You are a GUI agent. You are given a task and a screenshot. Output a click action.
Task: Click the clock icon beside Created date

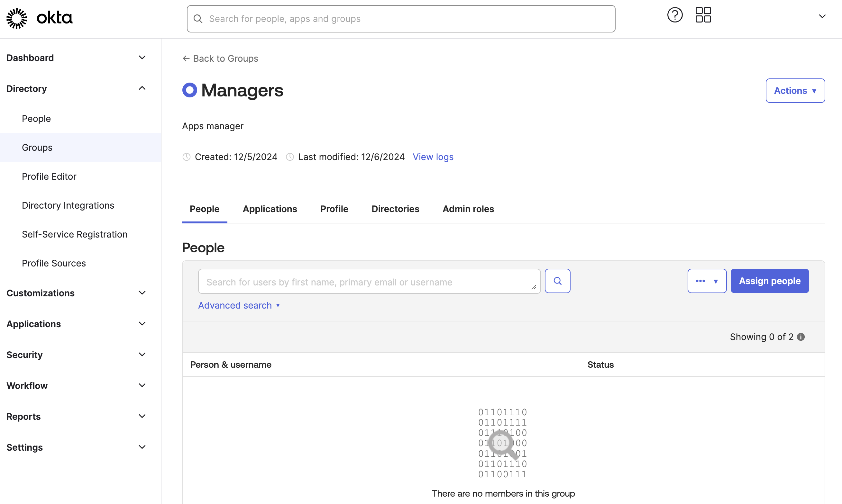(x=186, y=157)
